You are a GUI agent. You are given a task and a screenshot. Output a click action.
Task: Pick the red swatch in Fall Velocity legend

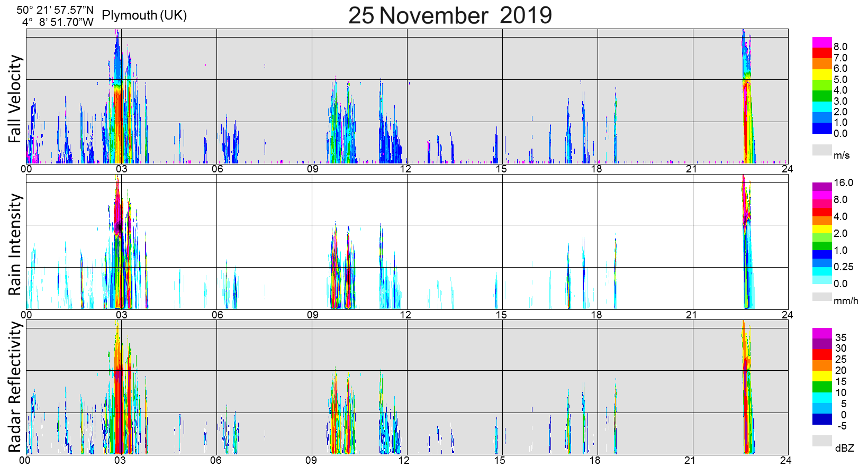coord(822,53)
